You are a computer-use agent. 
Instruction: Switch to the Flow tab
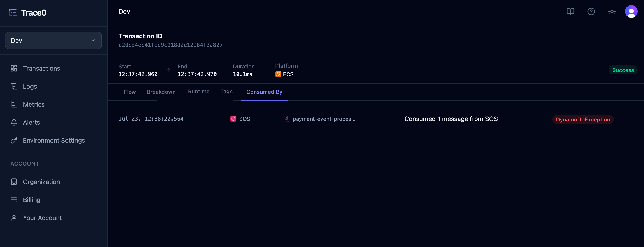[x=130, y=92]
